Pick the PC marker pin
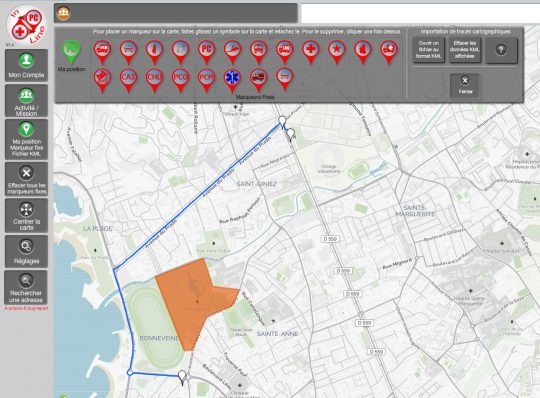 pos(206,52)
